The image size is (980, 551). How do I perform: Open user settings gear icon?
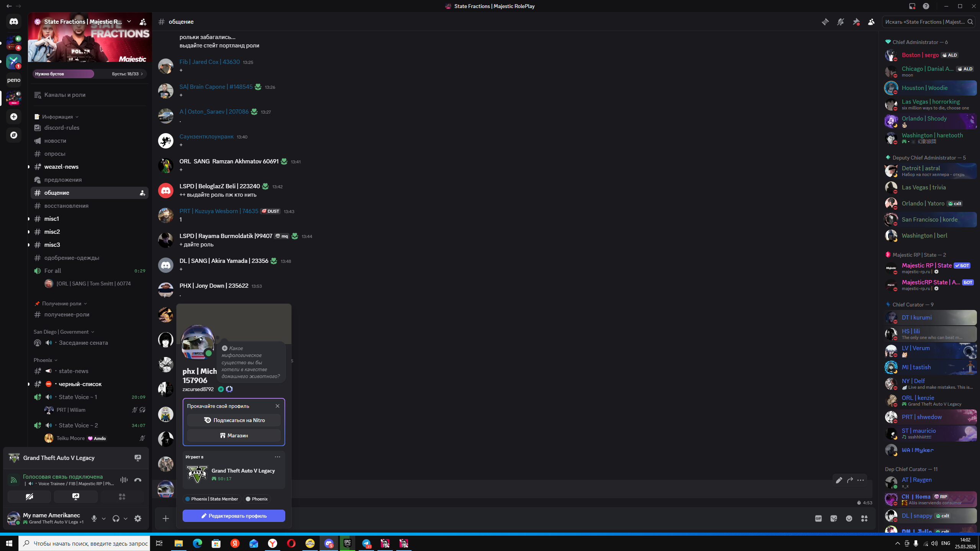pos(138,518)
